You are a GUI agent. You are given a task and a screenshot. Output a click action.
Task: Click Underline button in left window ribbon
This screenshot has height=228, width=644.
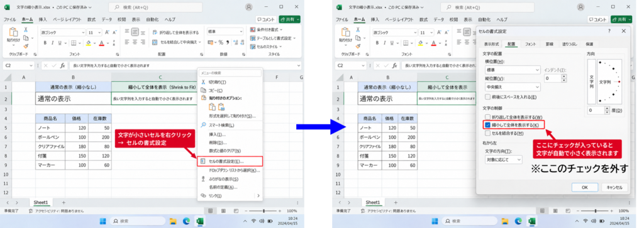point(60,43)
